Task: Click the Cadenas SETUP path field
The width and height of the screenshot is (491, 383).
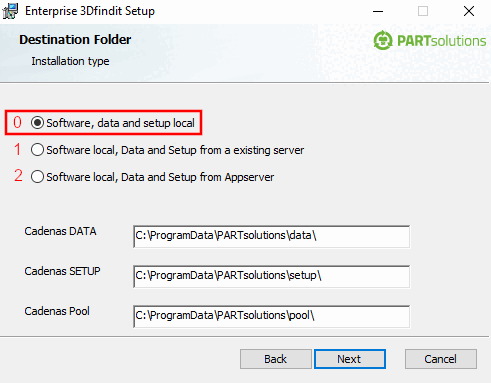Action: point(271,276)
